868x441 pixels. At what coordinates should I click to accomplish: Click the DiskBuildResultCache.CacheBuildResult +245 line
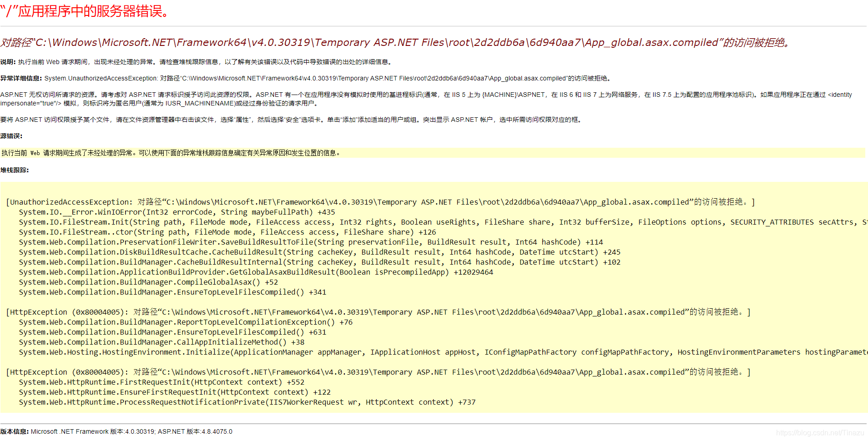(319, 252)
